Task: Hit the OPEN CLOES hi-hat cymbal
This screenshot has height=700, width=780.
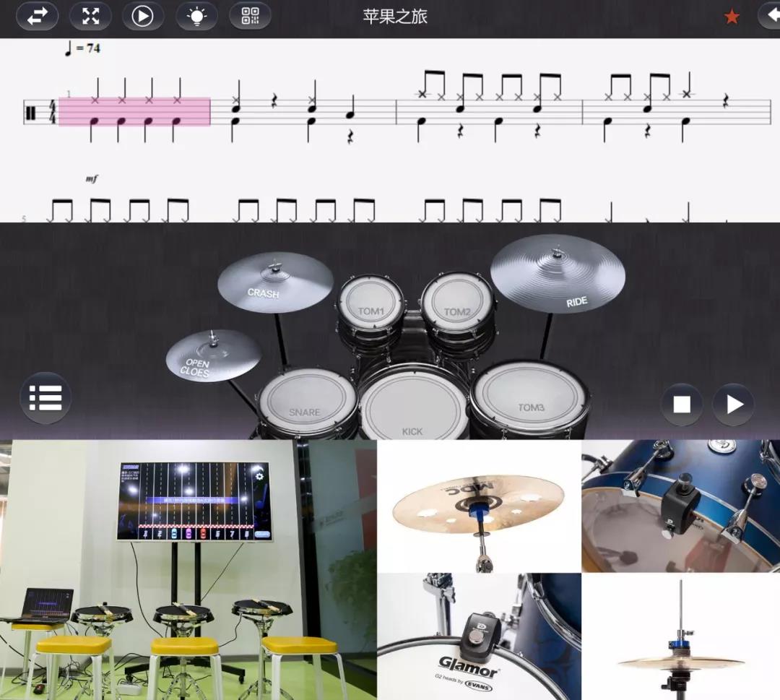Action: [213, 355]
